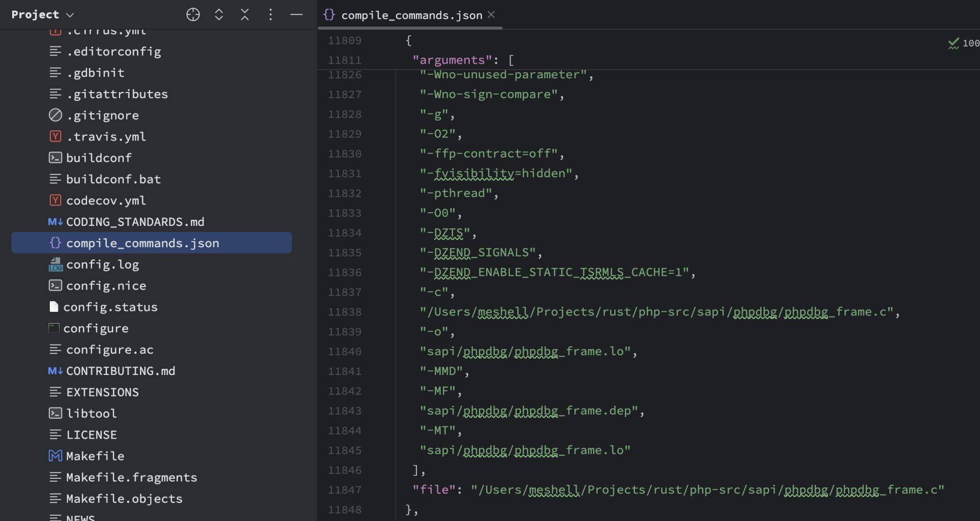The image size is (980, 521).
Task: Click the codecov.yml YAML icon
Action: coord(55,200)
